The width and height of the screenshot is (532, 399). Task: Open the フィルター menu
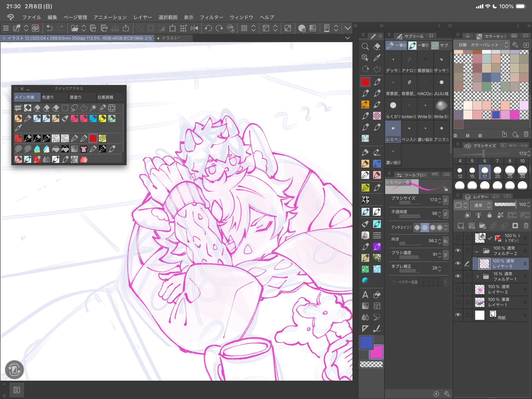[211, 17]
